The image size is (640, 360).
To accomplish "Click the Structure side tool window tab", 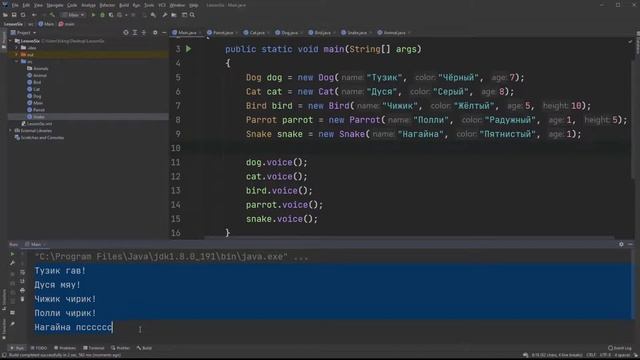I will [4, 300].
